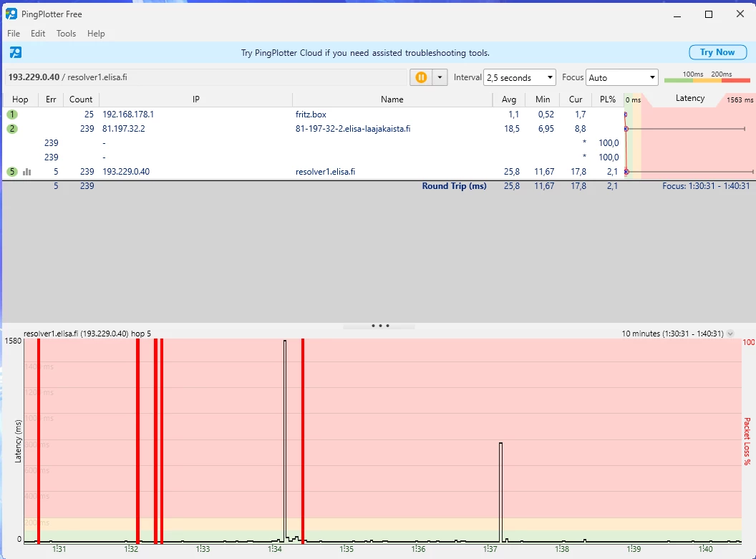Select the hop 1 green circle
This screenshot has height=559, width=756.
coord(12,115)
